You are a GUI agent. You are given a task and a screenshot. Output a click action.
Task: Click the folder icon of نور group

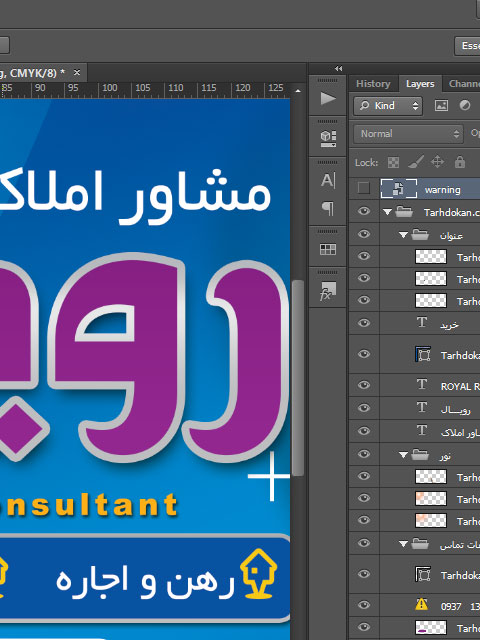click(420, 454)
